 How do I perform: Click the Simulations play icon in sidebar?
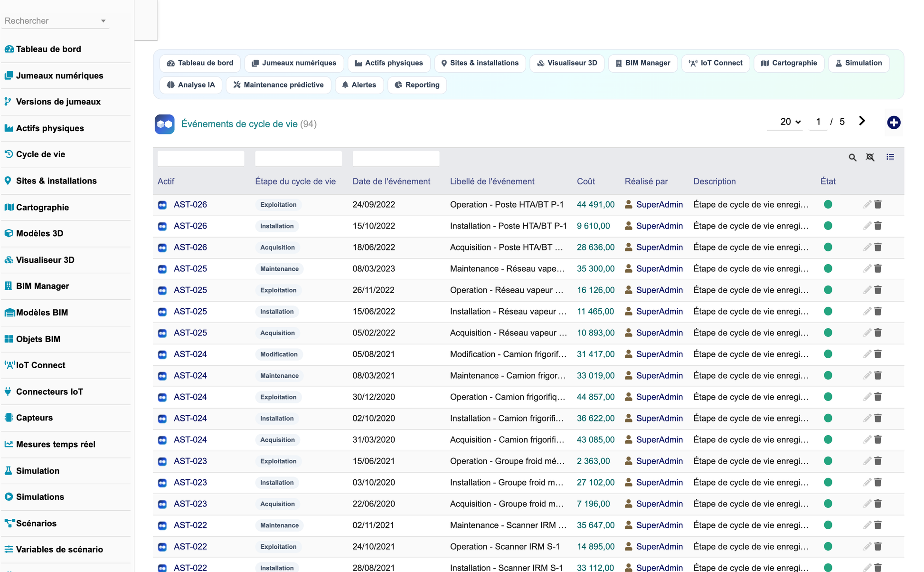[9, 496]
